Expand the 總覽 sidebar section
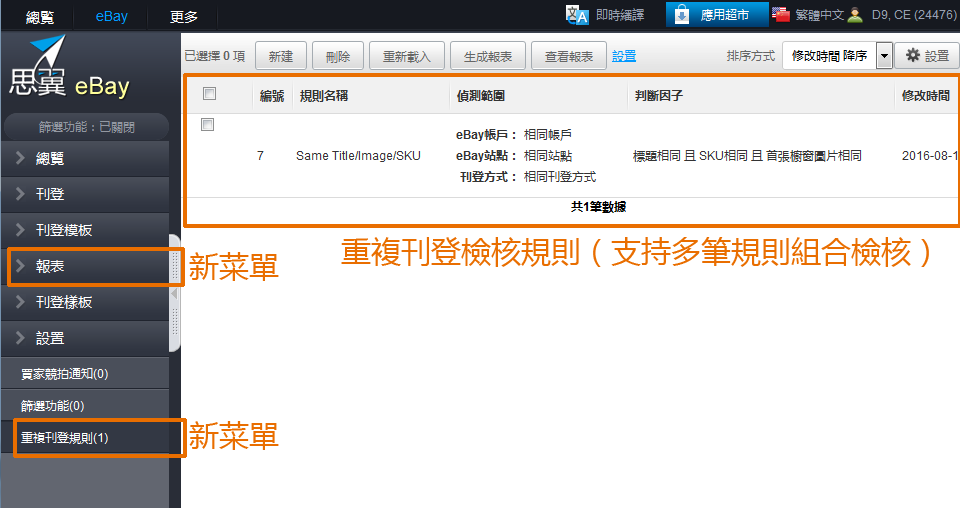960x508 pixels. click(85, 159)
